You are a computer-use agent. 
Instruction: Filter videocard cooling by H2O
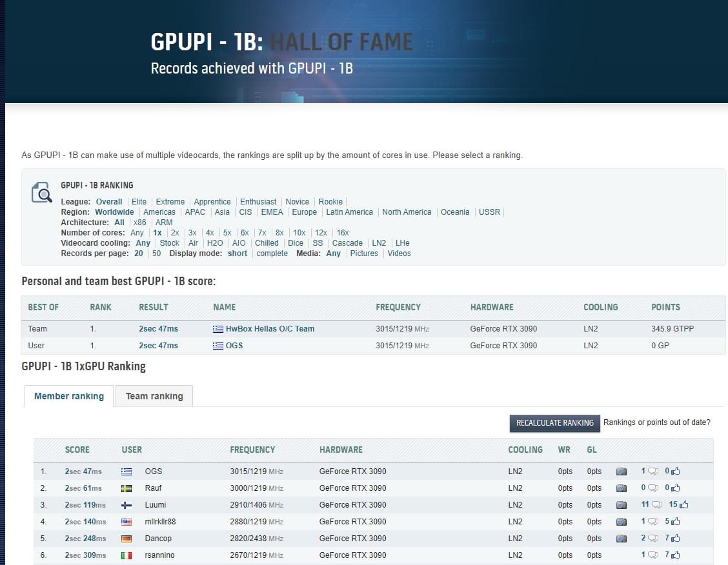tap(215, 243)
